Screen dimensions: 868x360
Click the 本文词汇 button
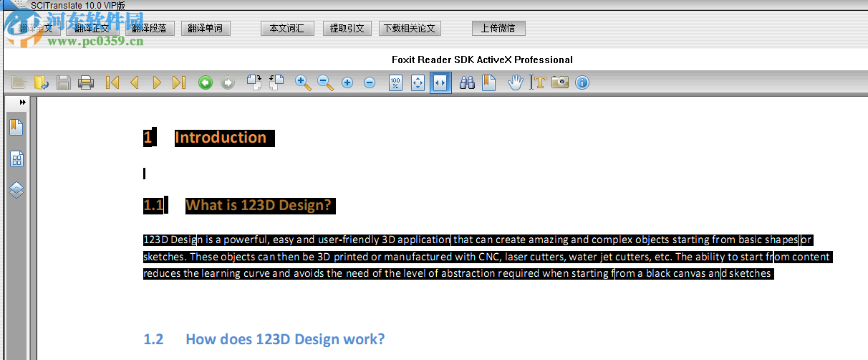286,29
